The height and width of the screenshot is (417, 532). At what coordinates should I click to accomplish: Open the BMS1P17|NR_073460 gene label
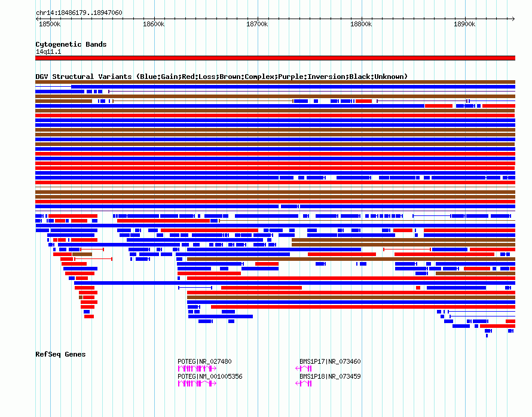[x=330, y=361]
